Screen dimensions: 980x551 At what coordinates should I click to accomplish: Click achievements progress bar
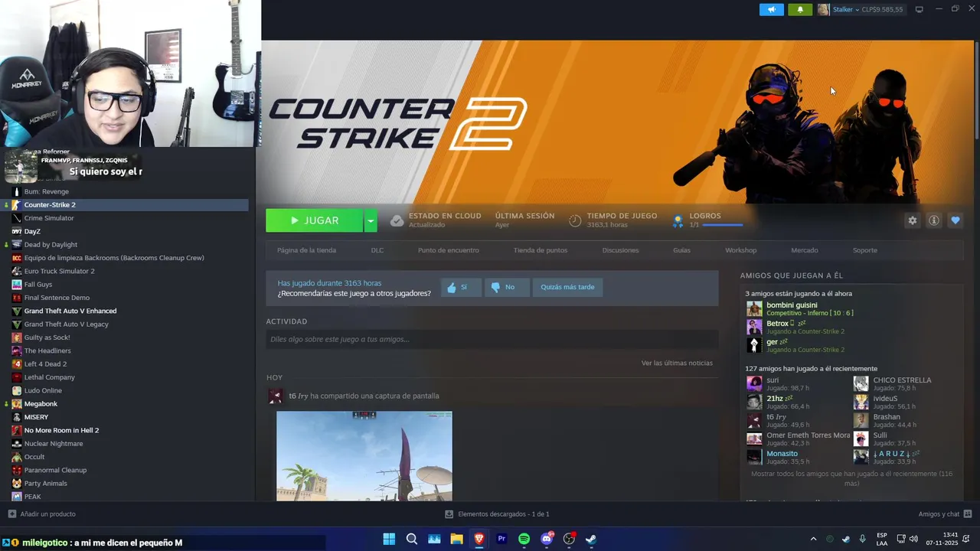point(723,225)
